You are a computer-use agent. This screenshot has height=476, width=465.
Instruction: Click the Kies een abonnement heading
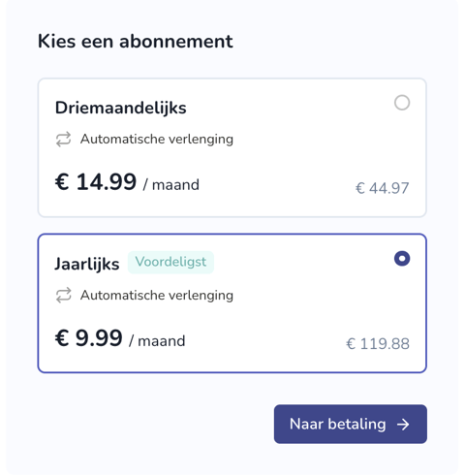pos(136,42)
